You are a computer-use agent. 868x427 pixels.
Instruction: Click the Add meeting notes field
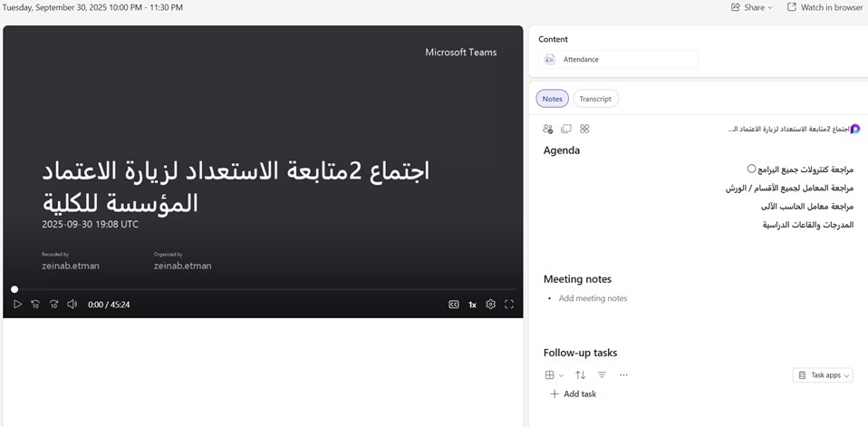coord(593,298)
